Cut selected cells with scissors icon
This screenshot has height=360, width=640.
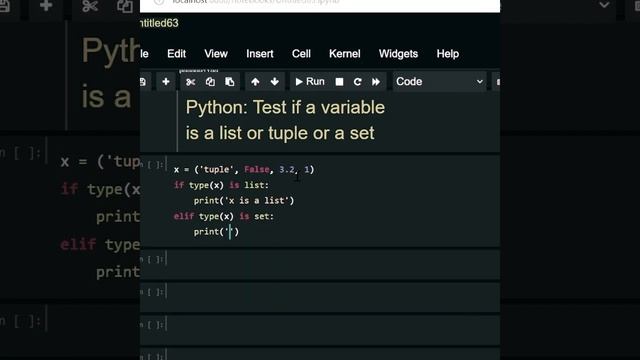click(191, 82)
